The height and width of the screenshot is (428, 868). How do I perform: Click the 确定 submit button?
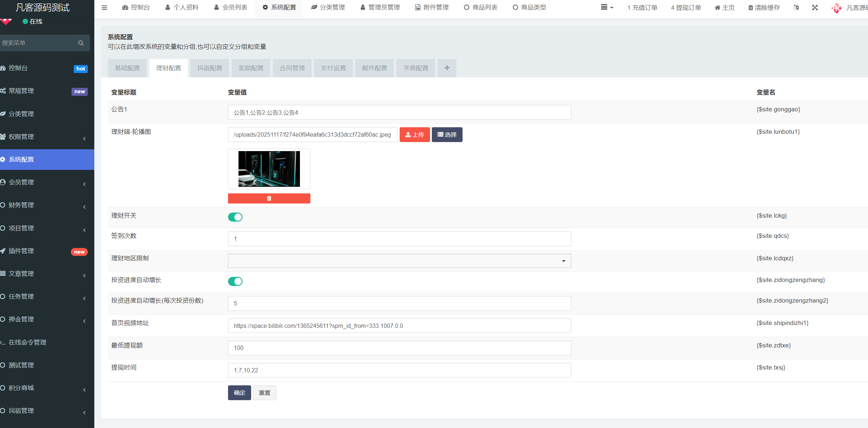tap(239, 393)
